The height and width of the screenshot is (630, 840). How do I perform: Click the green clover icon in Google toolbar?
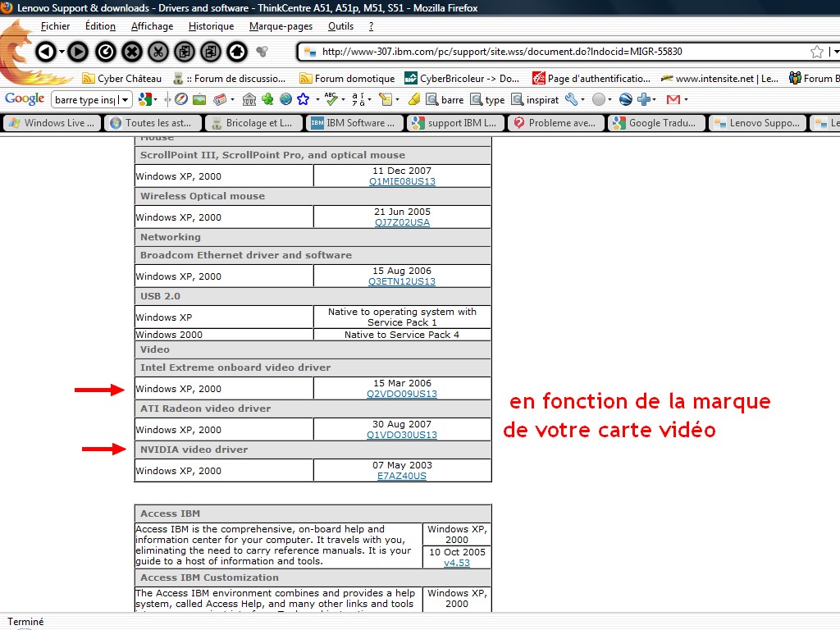(267, 99)
